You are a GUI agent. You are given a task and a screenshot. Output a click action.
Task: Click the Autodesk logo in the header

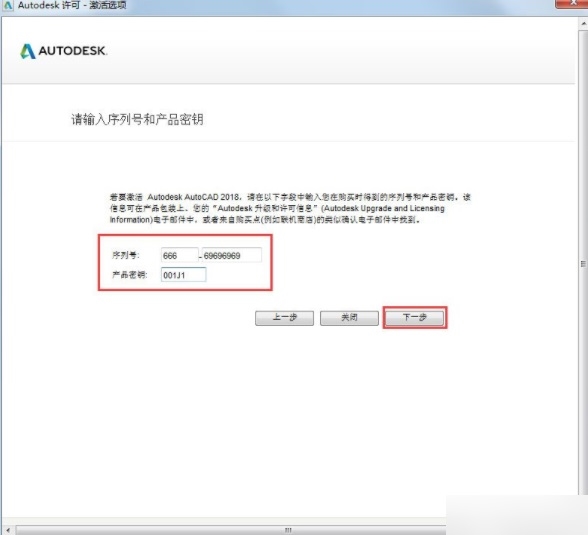63,51
